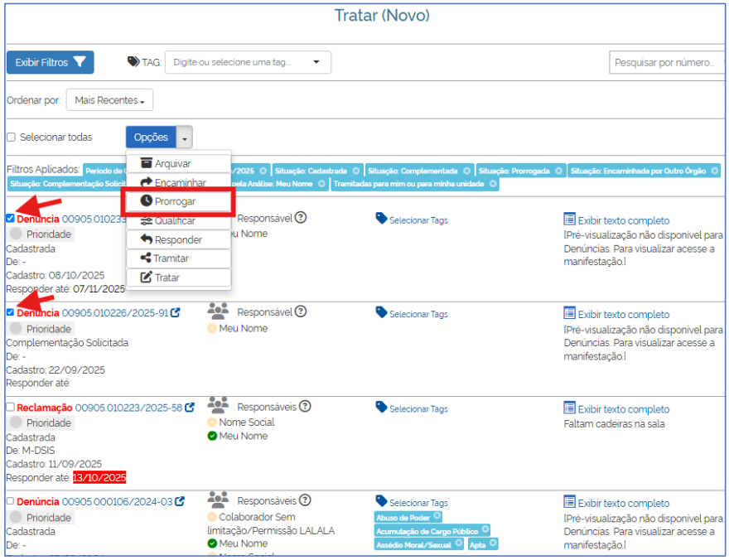Viewport: 729px width, 560px height.
Task: Click the Prioridade circle of the Reclamação row
Action: (x=15, y=422)
